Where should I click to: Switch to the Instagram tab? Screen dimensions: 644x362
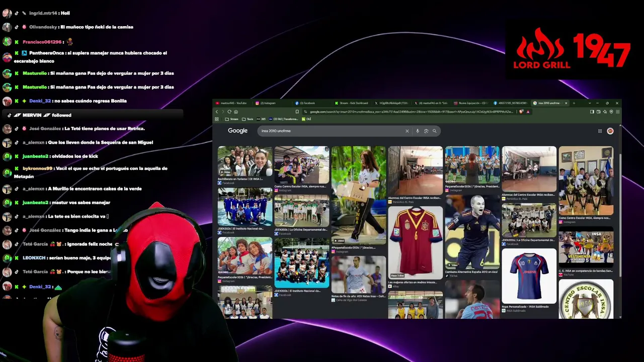[272, 103]
